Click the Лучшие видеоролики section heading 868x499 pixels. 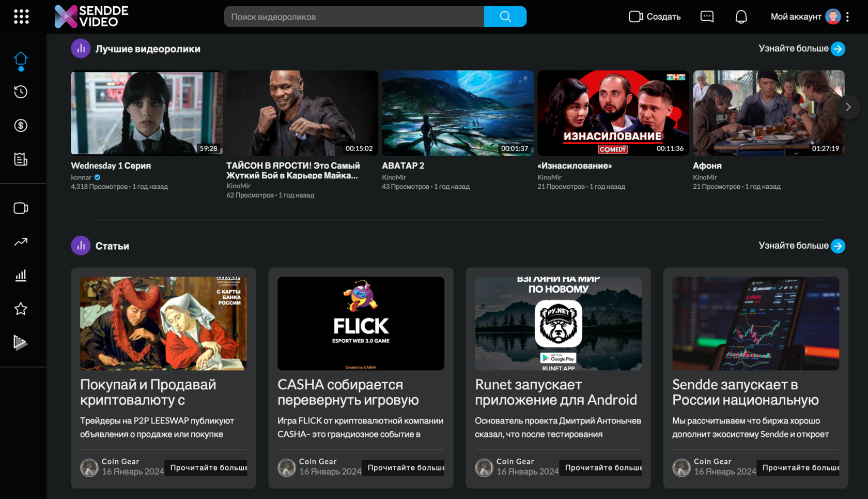pos(148,49)
